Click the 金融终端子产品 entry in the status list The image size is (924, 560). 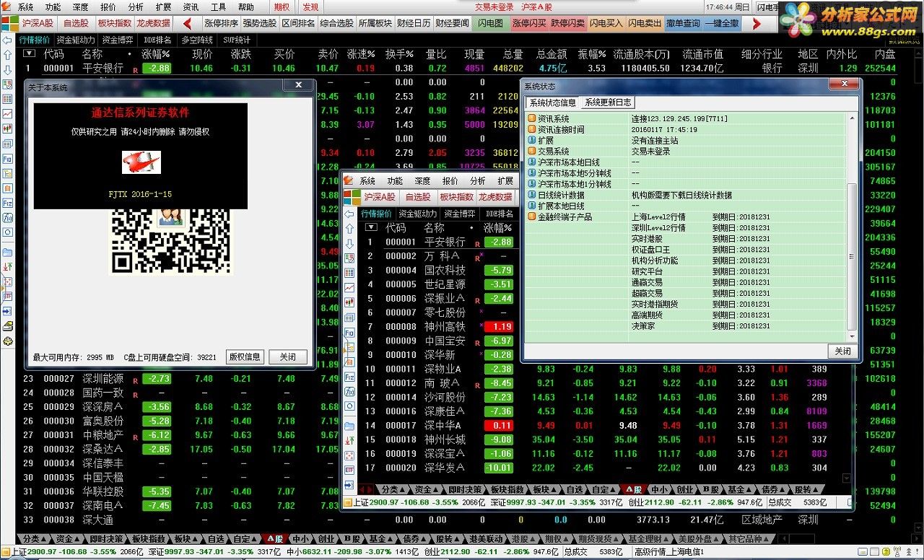coord(559,216)
